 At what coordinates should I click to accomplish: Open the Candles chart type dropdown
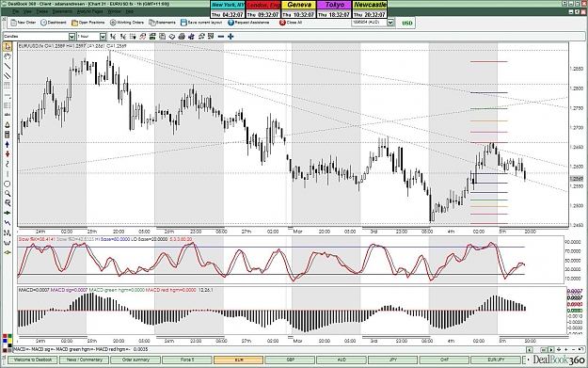pos(72,37)
